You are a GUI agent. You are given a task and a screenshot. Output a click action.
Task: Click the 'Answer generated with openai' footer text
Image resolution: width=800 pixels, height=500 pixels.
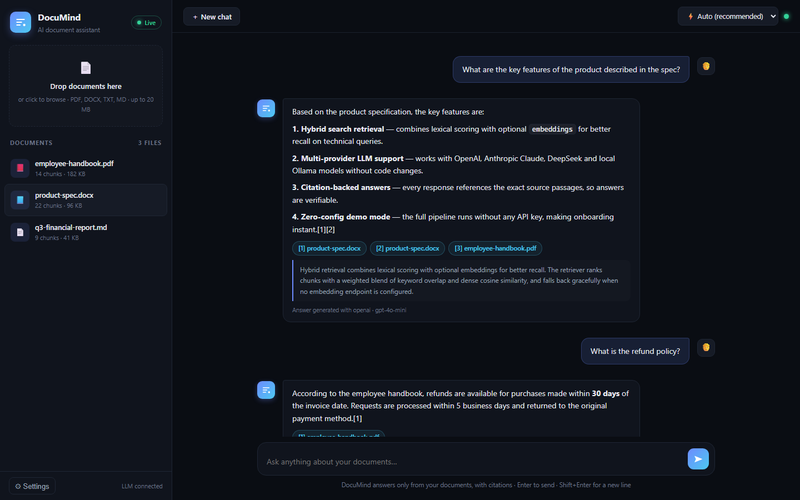click(349, 310)
